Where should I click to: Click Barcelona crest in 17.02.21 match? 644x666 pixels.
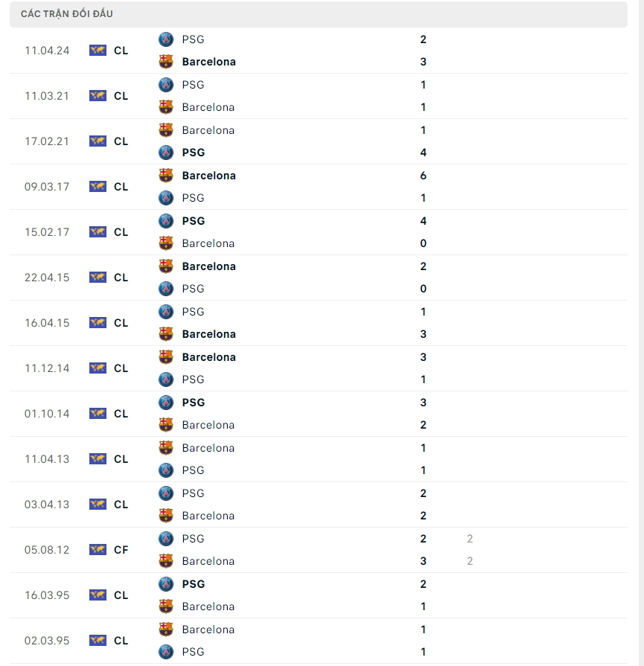click(x=166, y=130)
